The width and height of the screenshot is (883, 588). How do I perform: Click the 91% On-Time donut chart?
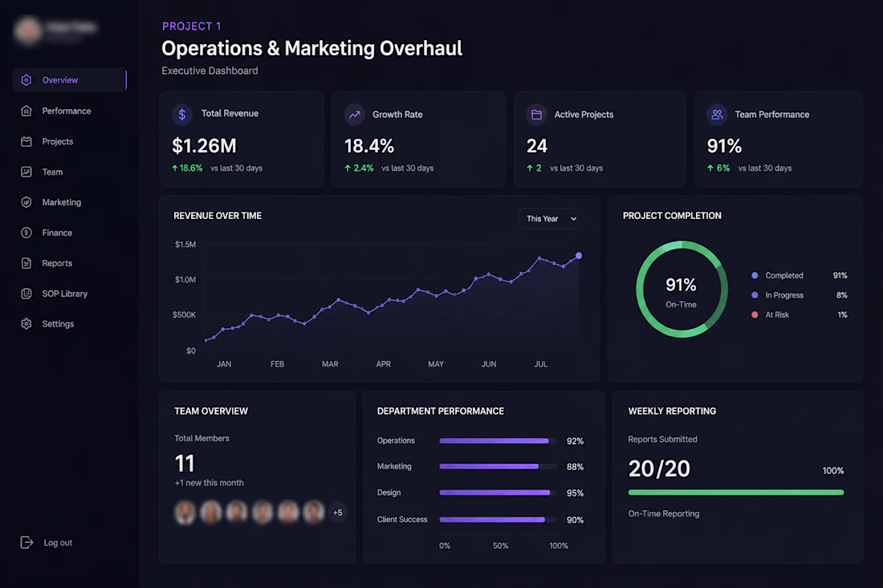(x=682, y=290)
